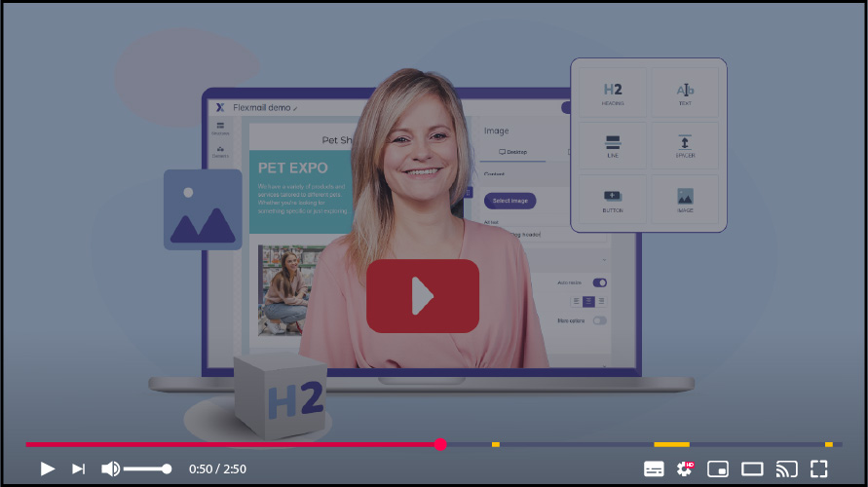Screen dimensions: 868x487
Task: Choose center alignment icon
Action: pyautogui.click(x=588, y=302)
